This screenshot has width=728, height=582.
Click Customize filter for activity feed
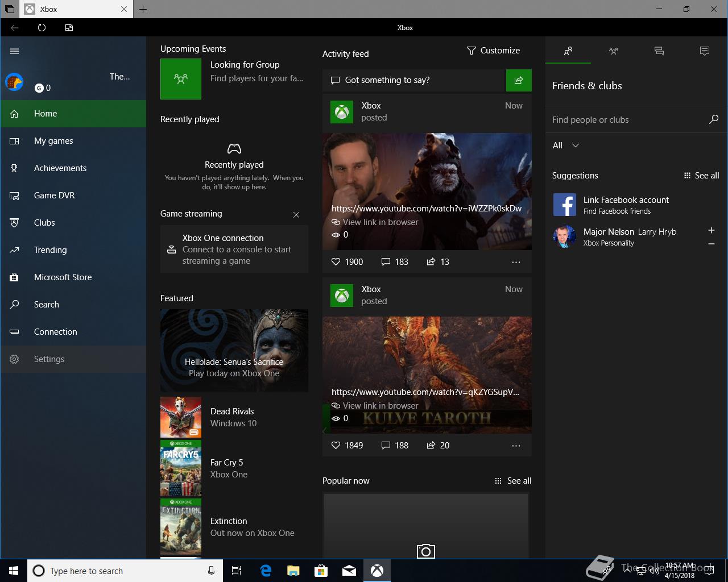tap(493, 51)
